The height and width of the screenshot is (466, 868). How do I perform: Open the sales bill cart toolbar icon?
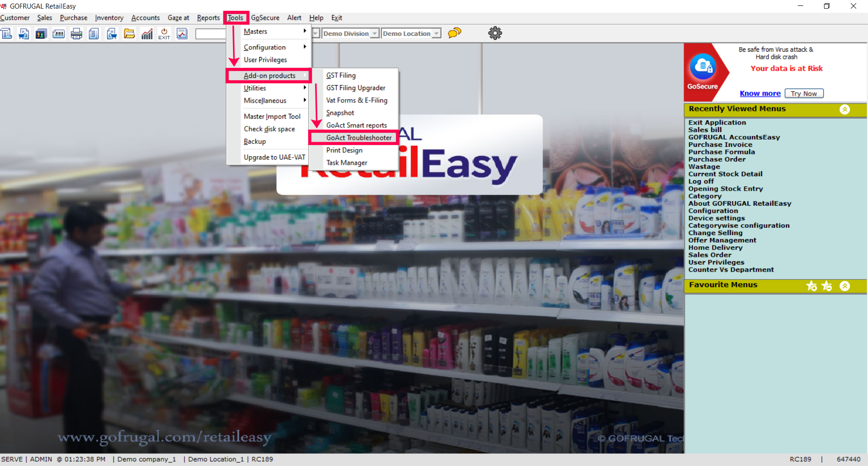pyautogui.click(x=24, y=34)
